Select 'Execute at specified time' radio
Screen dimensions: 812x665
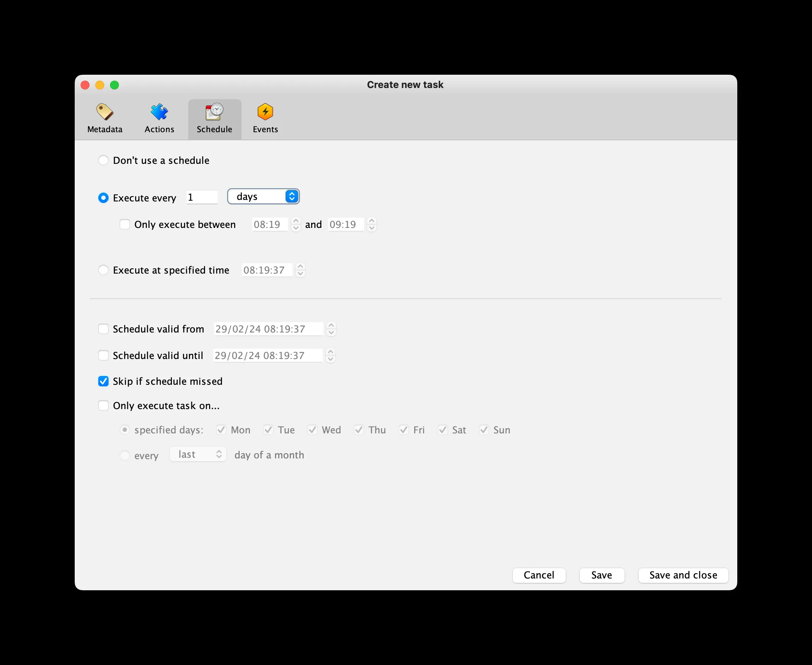click(103, 270)
